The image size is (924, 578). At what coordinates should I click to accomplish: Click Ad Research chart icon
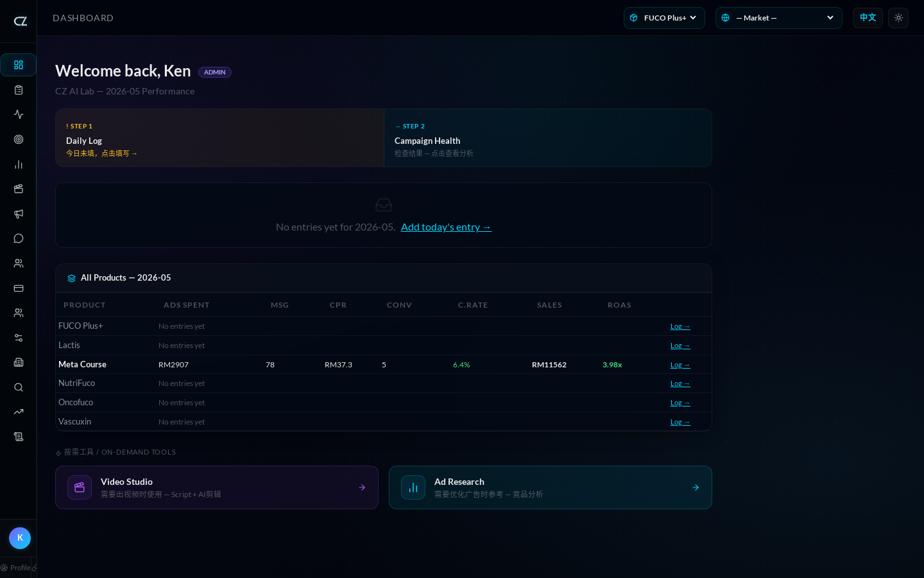[x=413, y=487]
